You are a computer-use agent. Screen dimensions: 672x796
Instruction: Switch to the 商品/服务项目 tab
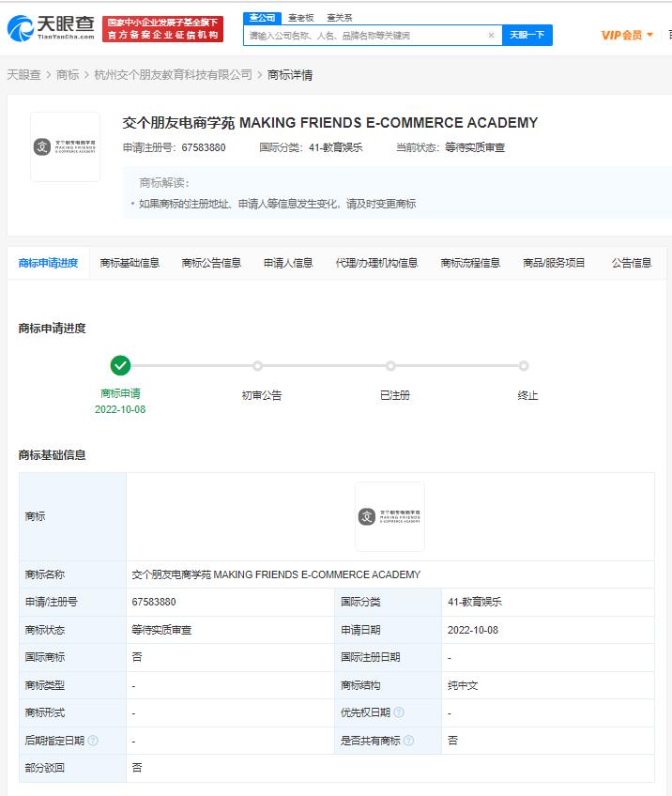coord(554,263)
